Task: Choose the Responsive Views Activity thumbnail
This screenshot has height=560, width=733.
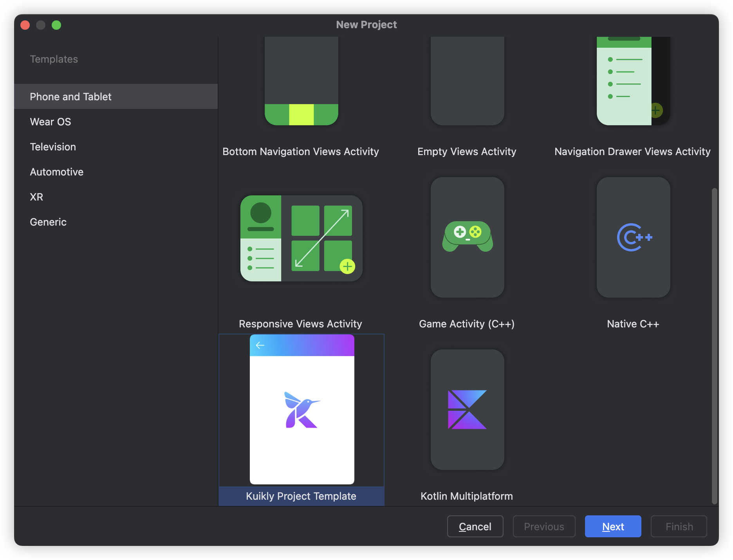Action: click(301, 238)
